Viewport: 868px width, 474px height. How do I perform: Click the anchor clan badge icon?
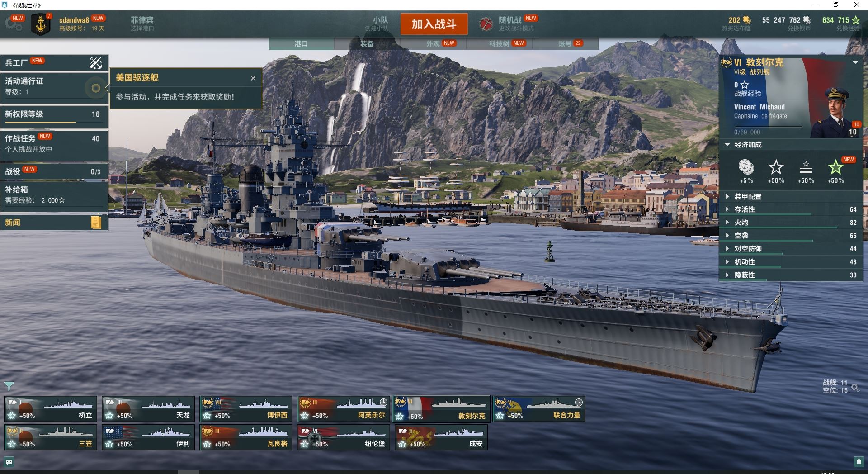41,24
